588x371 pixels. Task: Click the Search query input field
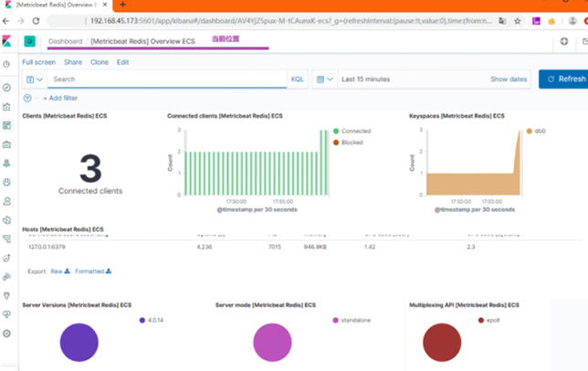coord(167,79)
